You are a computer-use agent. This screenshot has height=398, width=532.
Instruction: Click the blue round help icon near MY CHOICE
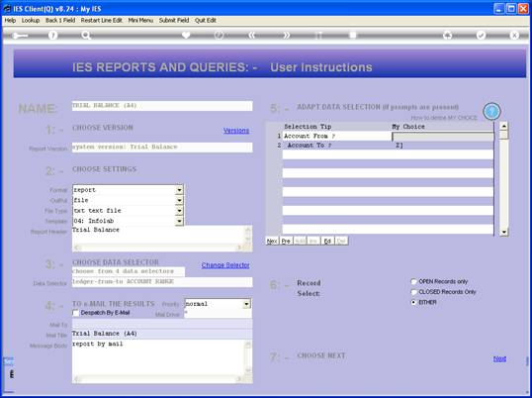pos(491,111)
